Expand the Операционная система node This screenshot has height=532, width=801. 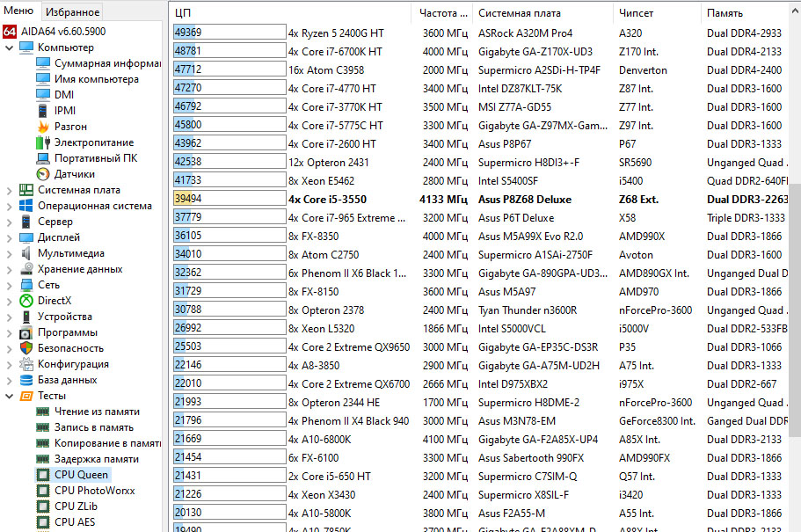(x=9, y=207)
